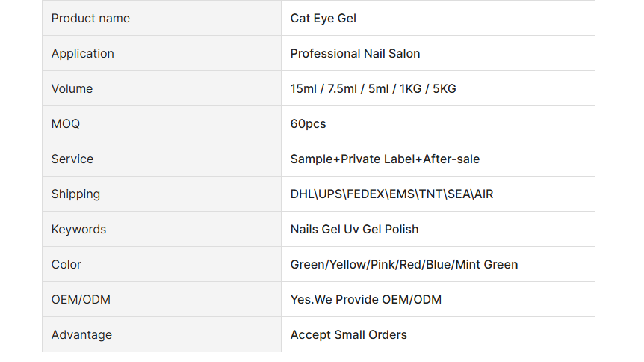Image resolution: width=644 pixels, height=362 pixels.
Task: Click the MOQ label
Action: (65, 124)
